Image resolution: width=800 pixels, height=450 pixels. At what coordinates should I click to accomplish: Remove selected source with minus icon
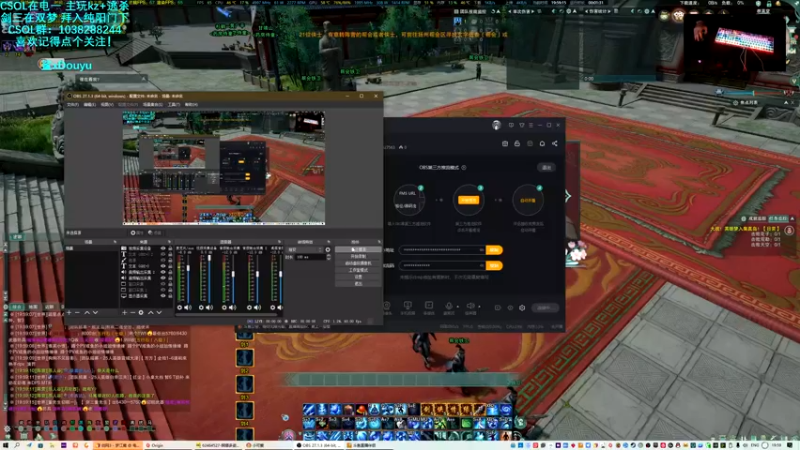click(x=133, y=312)
